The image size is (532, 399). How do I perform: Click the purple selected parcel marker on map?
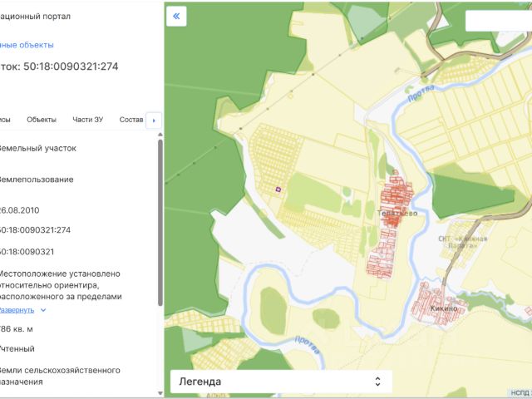click(278, 190)
